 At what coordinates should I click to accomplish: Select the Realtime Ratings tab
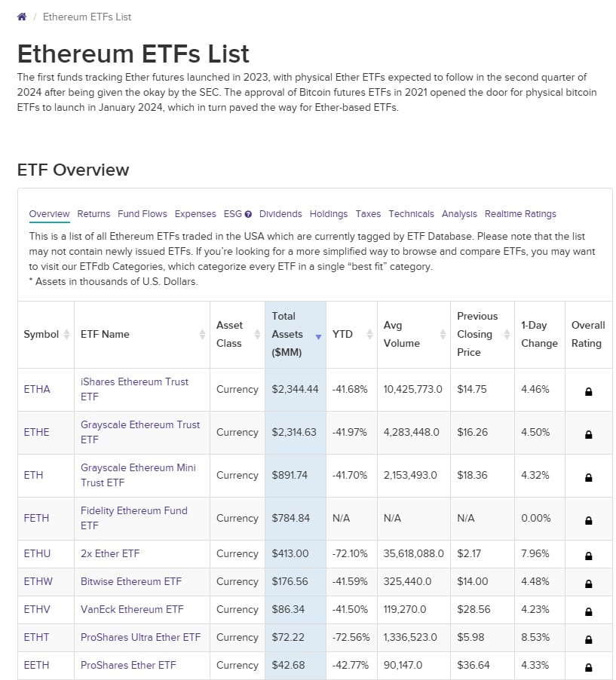coord(520,214)
